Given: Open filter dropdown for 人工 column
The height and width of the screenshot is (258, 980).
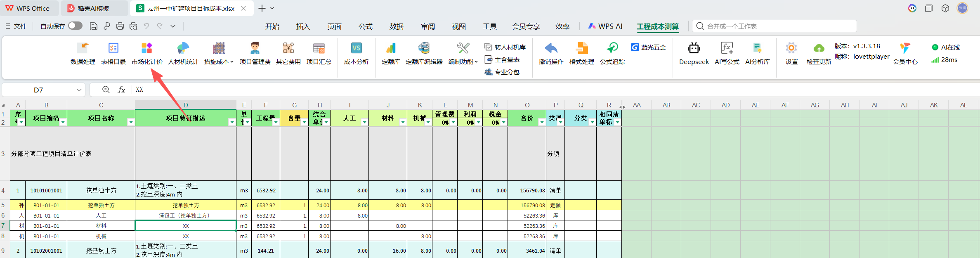Looking at the screenshot, I should tap(364, 122).
